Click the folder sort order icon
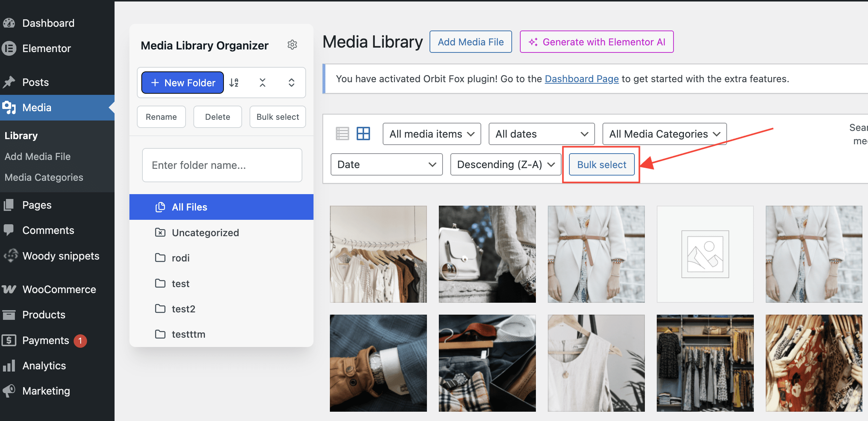This screenshot has height=421, width=868. (234, 83)
